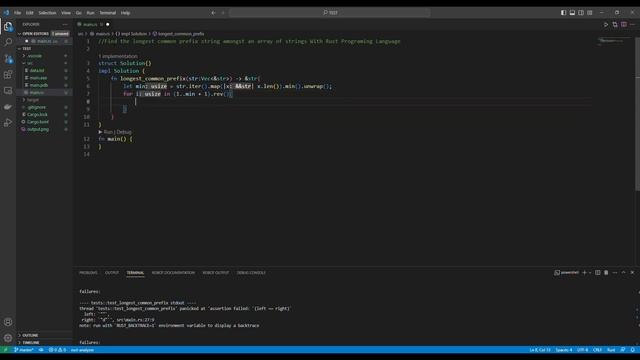Change the Spaces: 4 indentation setting
This screenshot has width=640, height=360.
[x=564, y=350]
